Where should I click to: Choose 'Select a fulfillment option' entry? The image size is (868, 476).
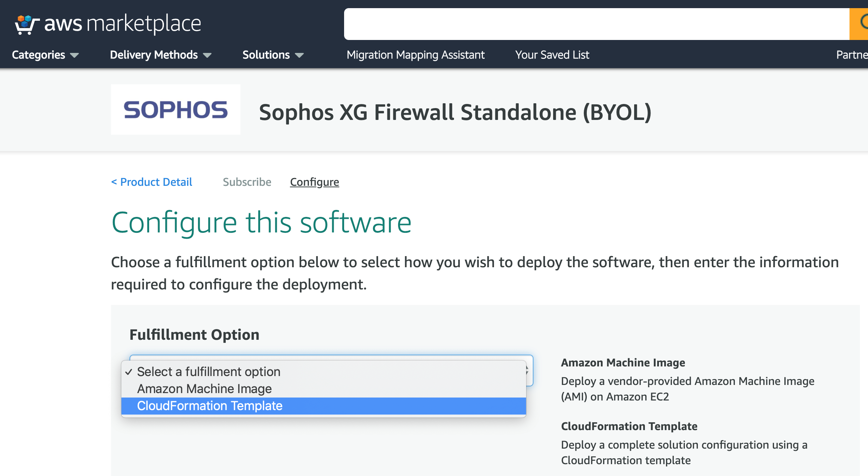coord(324,372)
